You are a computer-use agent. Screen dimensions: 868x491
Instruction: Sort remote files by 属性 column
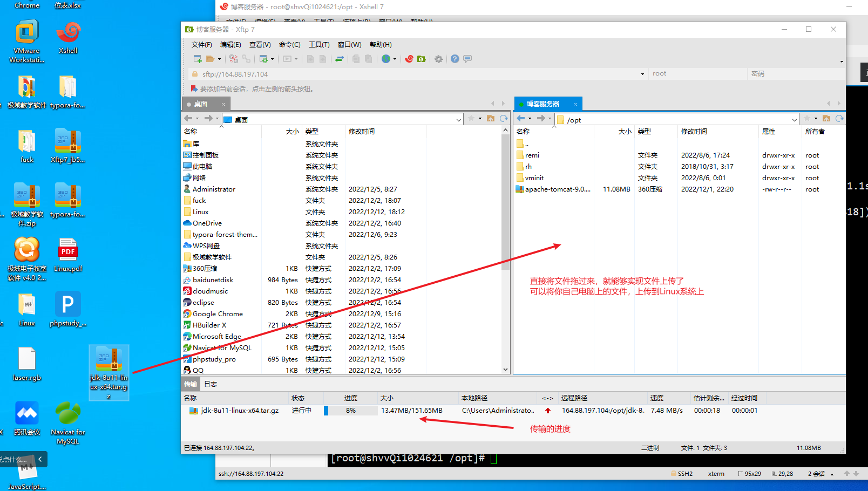coord(779,132)
